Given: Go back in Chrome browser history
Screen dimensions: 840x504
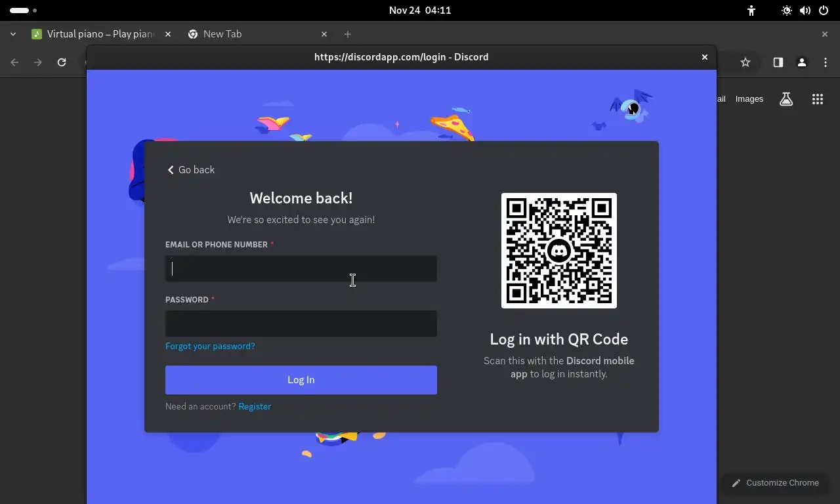Looking at the screenshot, I should (14, 62).
